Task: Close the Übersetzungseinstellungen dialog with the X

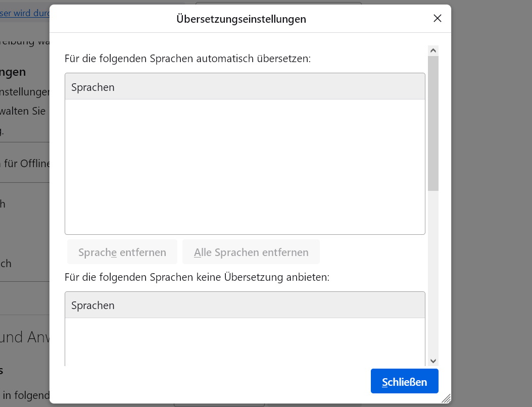Action: point(438,19)
